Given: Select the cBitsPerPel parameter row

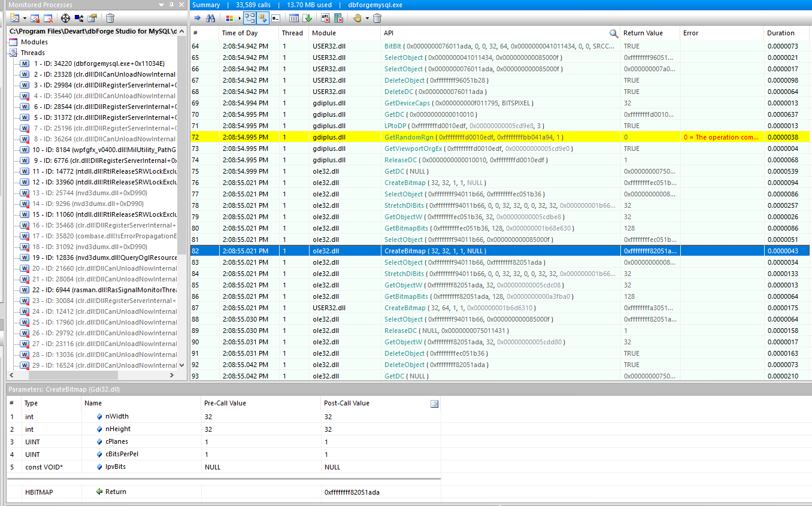Looking at the screenshot, I should click(x=224, y=454).
